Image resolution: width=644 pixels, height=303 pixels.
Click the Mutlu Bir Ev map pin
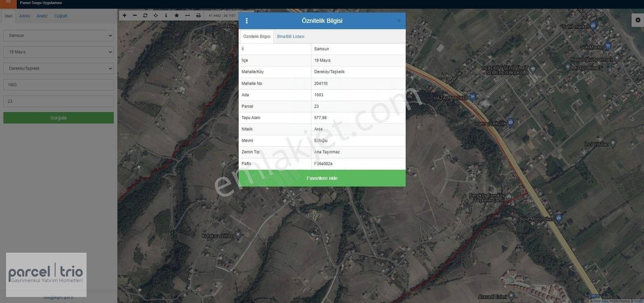568,67
